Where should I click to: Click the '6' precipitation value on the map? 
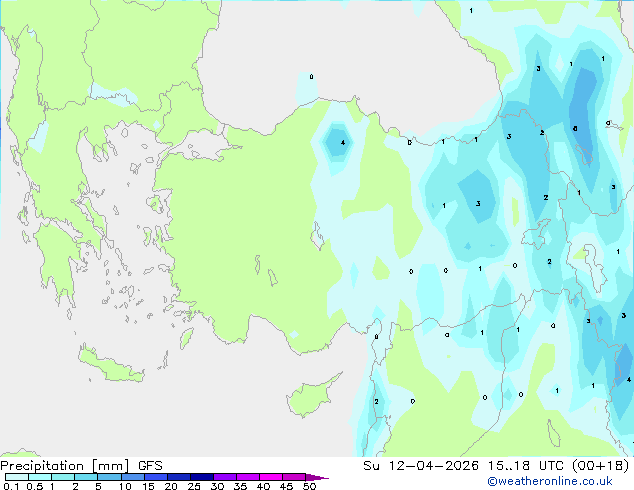575,129
